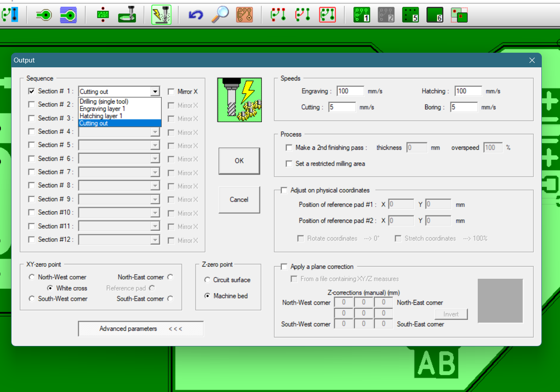Image resolution: width=560 pixels, height=392 pixels.
Task: Open the Section # 6 dropdown
Action: tap(155, 159)
